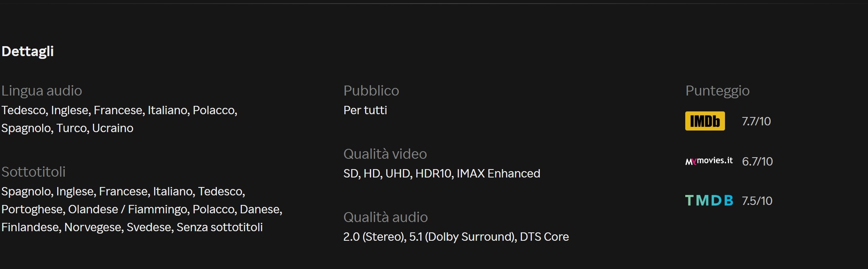The width and height of the screenshot is (868, 269).
Task: Click the MYmovies.it logo
Action: (x=709, y=161)
